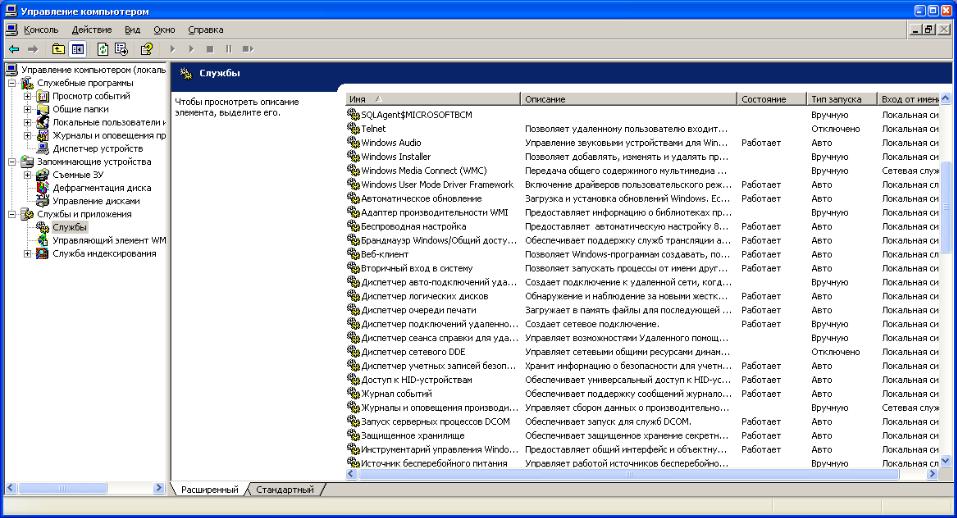Click the Help toolbar icon
The width and height of the screenshot is (957, 518).
[x=146, y=49]
